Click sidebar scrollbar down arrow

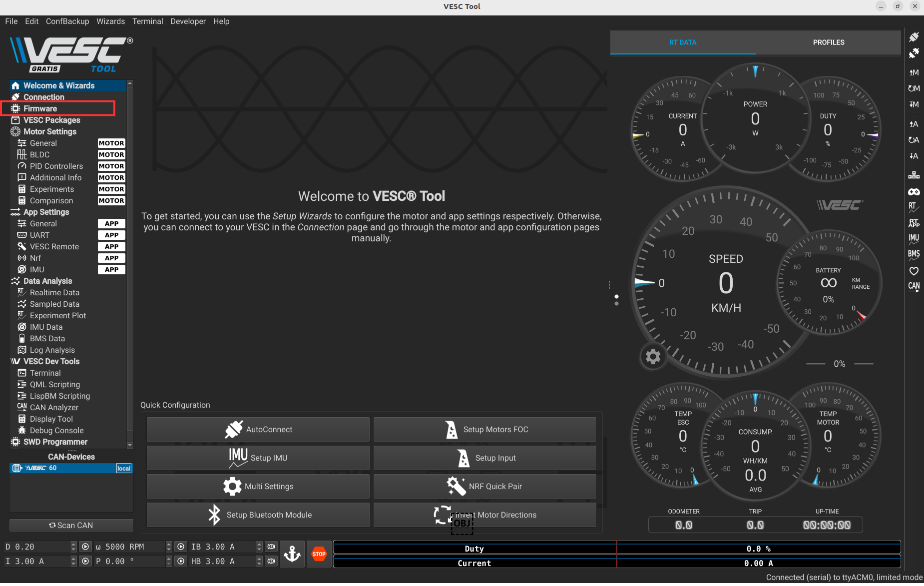130,445
